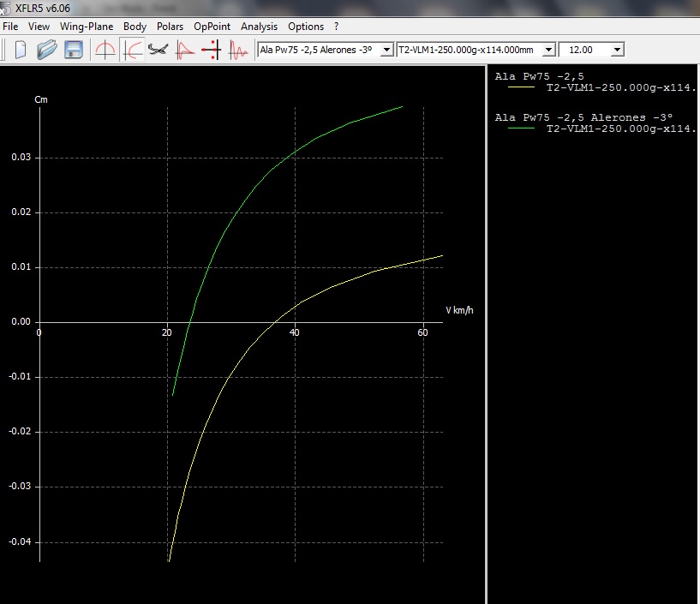Click the question mark help menu

[x=337, y=27]
